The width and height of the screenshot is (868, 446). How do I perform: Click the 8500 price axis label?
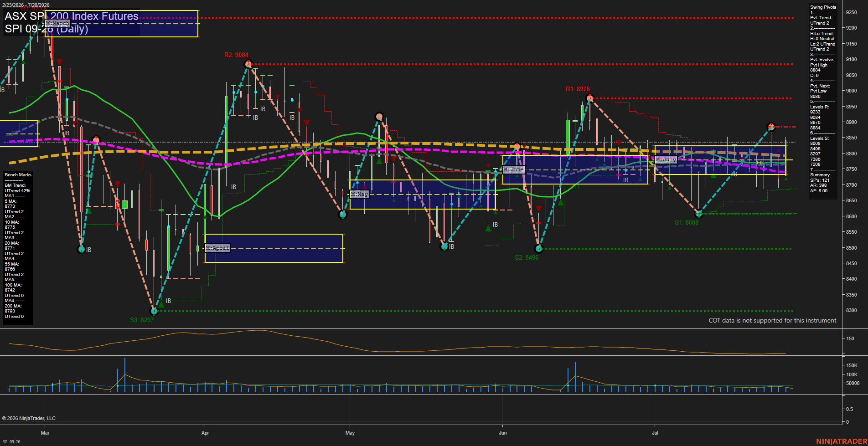(851, 248)
